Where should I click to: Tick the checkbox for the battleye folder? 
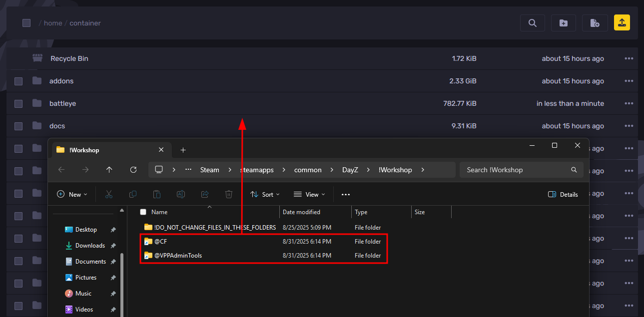[18, 103]
